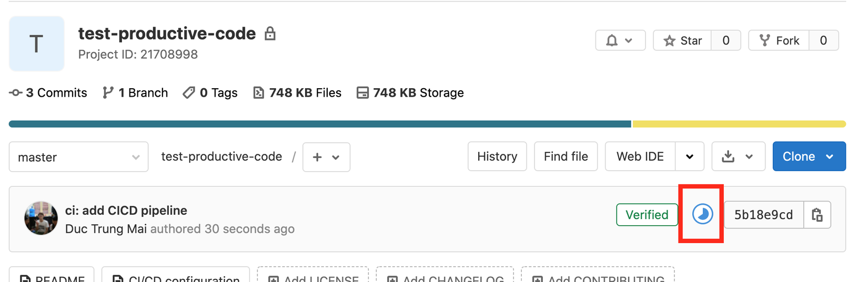This screenshot has width=868, height=282.
Task: Click the commit author avatar
Action: coord(41,218)
